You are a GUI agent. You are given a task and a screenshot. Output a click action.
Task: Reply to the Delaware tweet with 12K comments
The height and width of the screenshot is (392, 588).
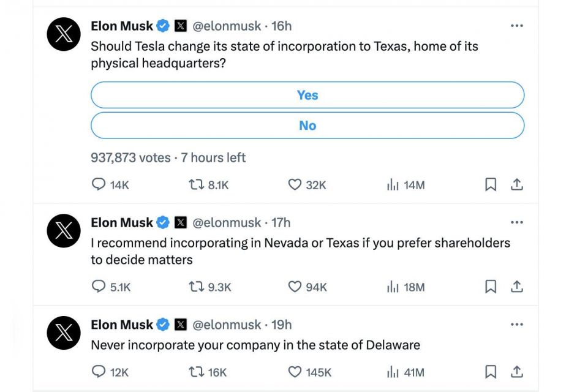coord(99,371)
